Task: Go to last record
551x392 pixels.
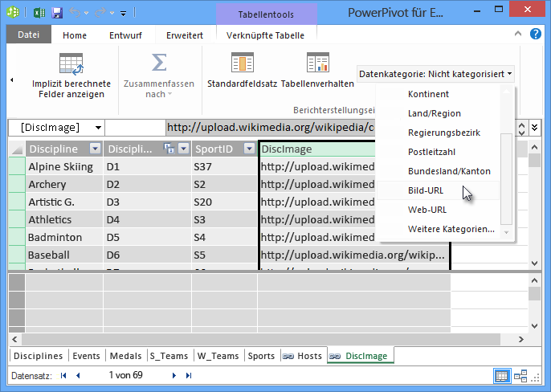Action: [189, 375]
